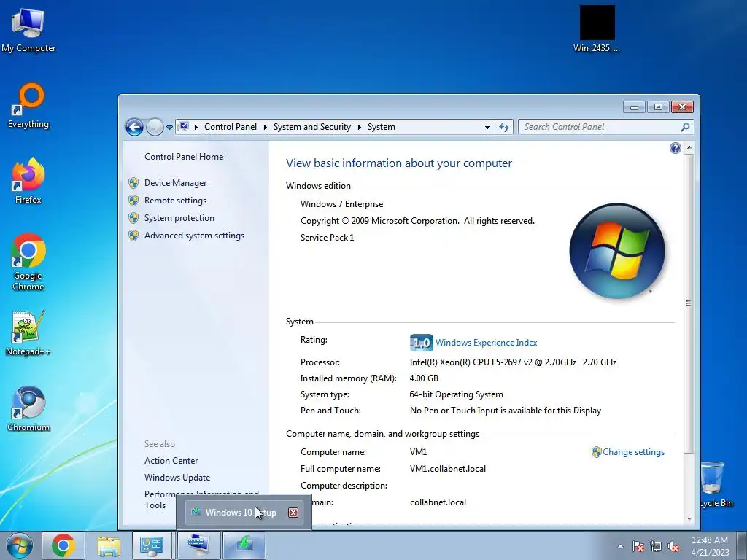The height and width of the screenshot is (560, 747).
Task: Click the scrollbar down arrow in System window
Action: [689, 518]
